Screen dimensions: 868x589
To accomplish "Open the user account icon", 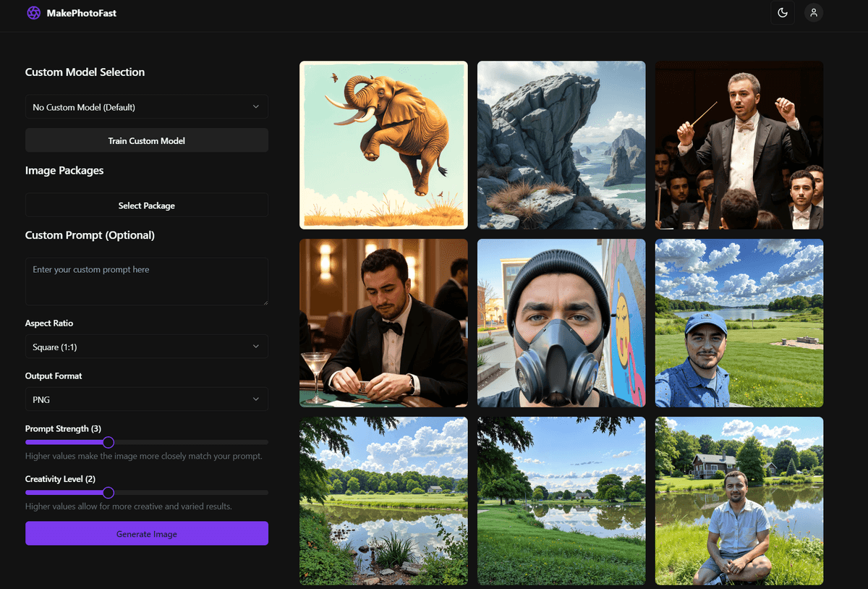I will [x=814, y=12].
